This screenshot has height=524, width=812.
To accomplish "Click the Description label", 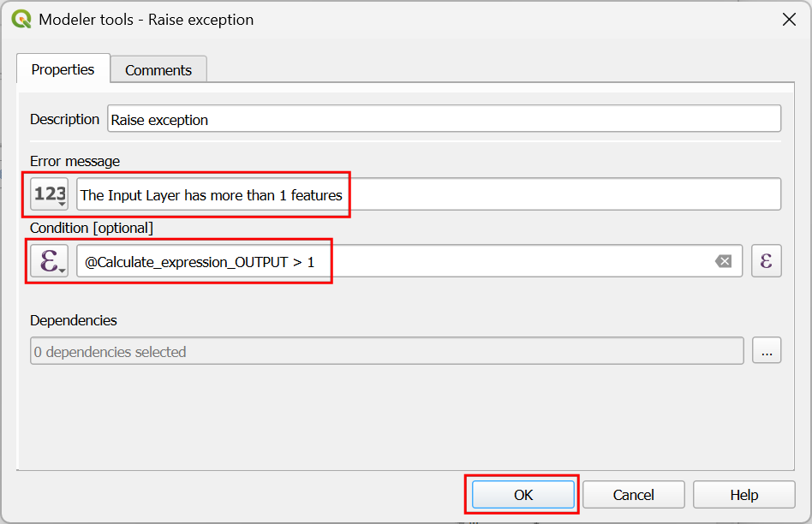I will pos(64,119).
